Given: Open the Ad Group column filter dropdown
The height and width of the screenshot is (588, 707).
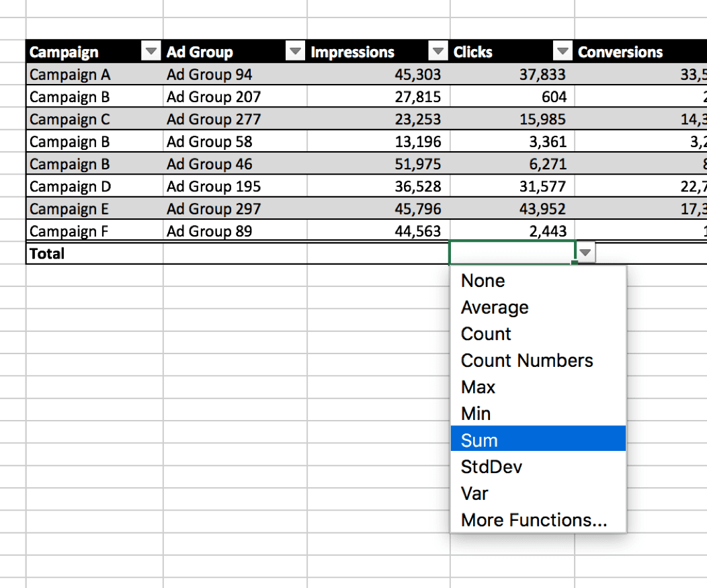Looking at the screenshot, I should (x=295, y=50).
